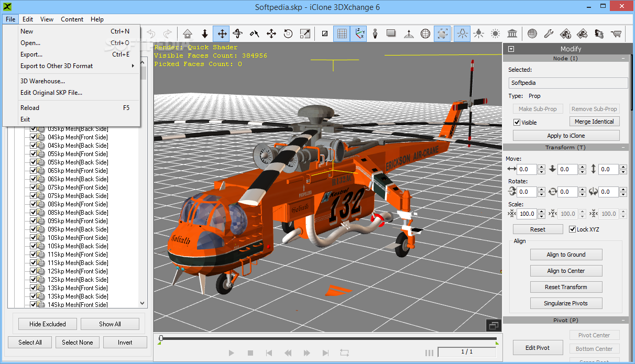
Task: Click the Undo arrow icon in toolbar
Action: [x=151, y=34]
